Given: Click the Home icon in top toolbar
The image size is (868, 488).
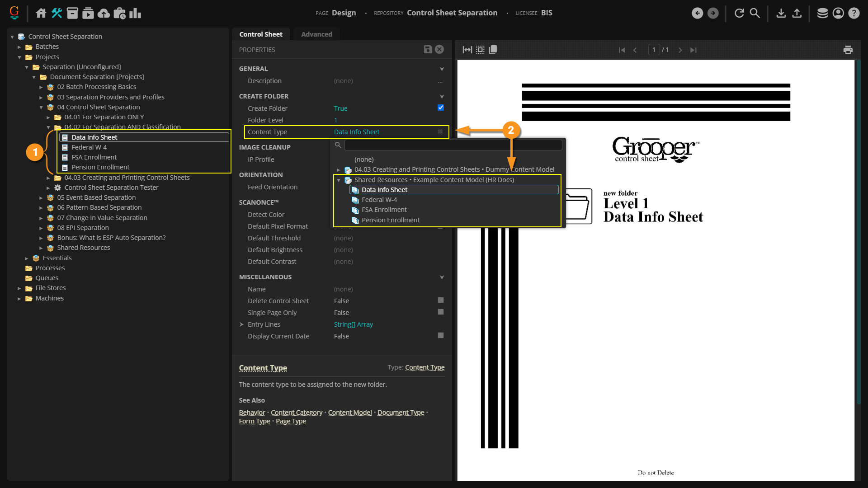Looking at the screenshot, I should point(41,13).
